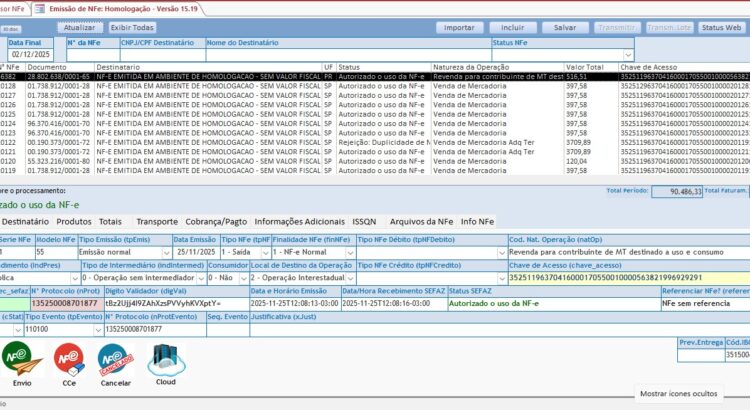Open the Tipo Emissão dropdown
The height and width of the screenshot is (410, 750).
165,253
